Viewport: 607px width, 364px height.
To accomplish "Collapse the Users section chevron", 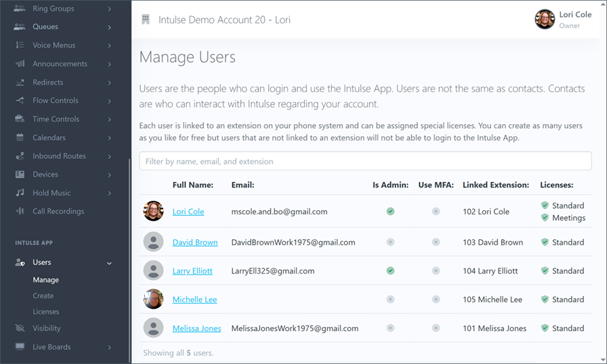I will [x=109, y=263].
